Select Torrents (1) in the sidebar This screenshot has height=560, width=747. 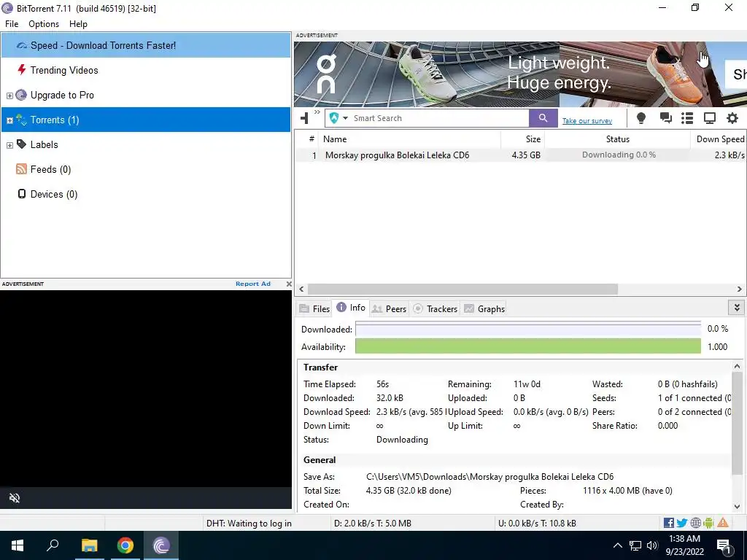146,120
